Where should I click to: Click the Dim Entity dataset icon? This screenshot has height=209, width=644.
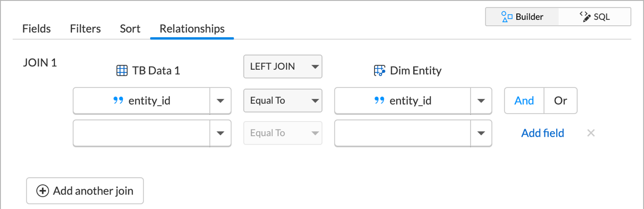(x=379, y=71)
